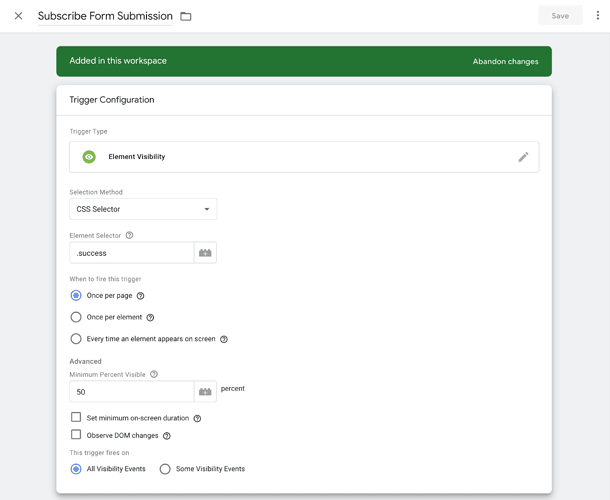Click the Element Selector .success field
Viewport: 610px width, 500px height.
pyautogui.click(x=131, y=253)
